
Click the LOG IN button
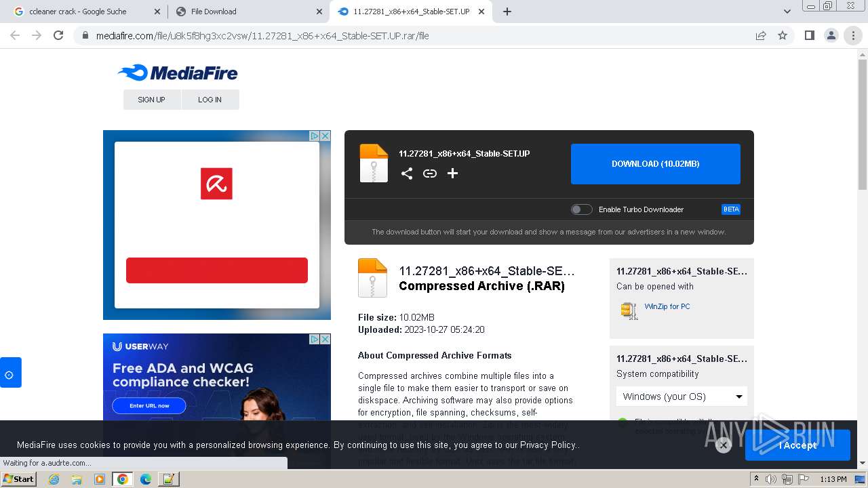click(x=210, y=100)
